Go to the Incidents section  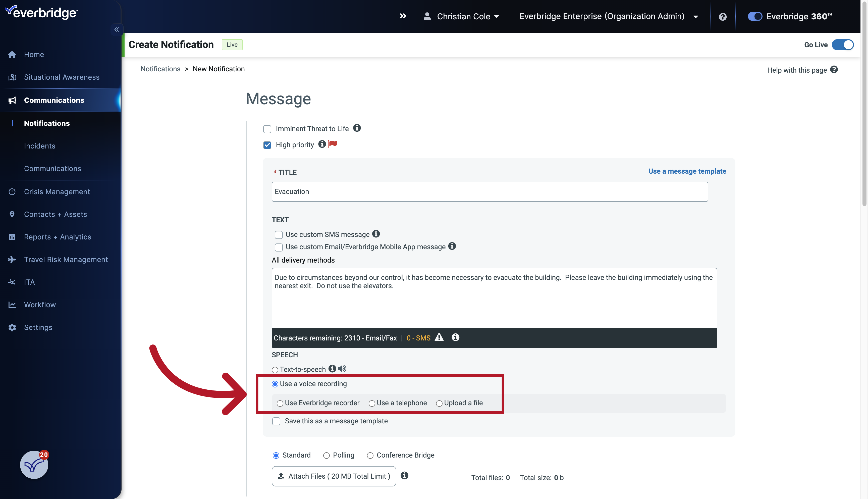(x=40, y=146)
